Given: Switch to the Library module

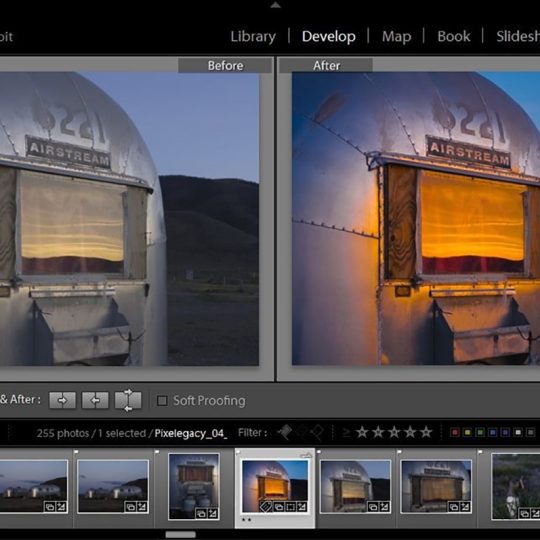Looking at the screenshot, I should pyautogui.click(x=253, y=37).
